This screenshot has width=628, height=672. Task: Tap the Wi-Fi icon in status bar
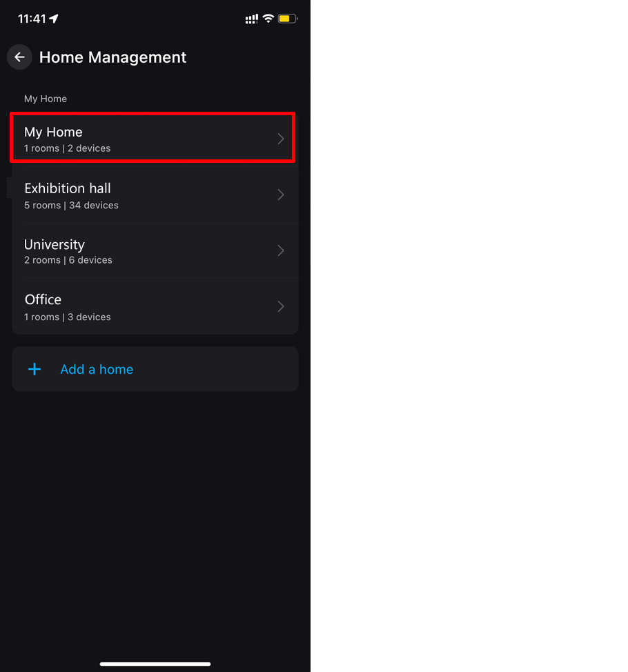click(x=268, y=19)
